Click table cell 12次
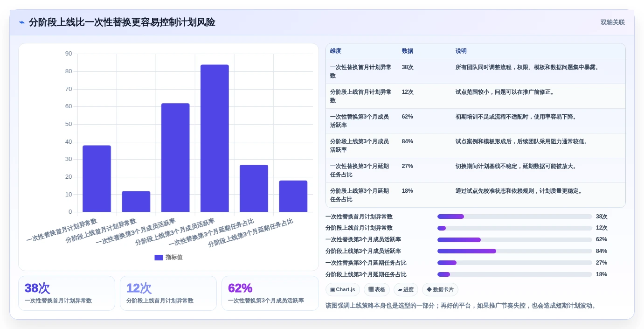The height and width of the screenshot is (329, 644). (x=408, y=92)
